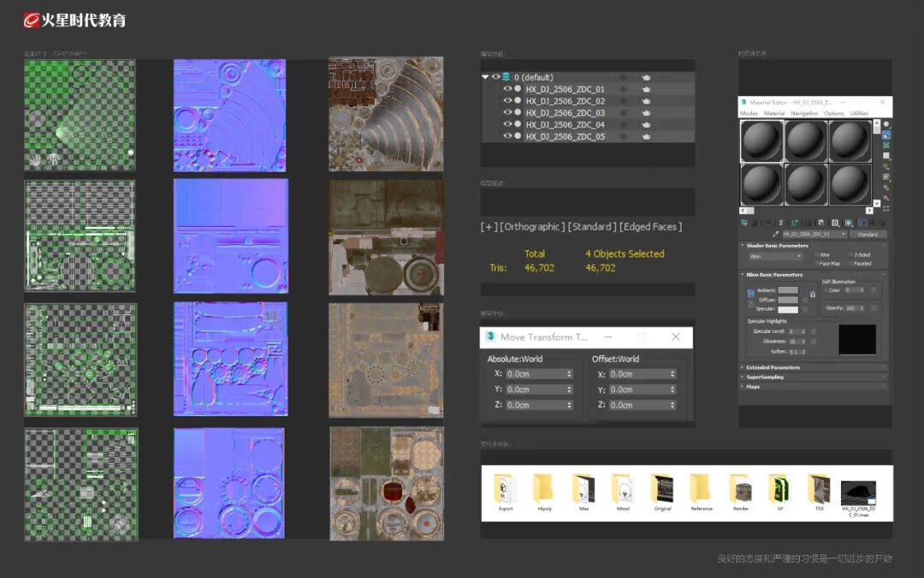The width and height of the screenshot is (924, 578).
Task: Hide object HX_DJ_2506_ZDC_05 via eye icon
Action: [507, 135]
